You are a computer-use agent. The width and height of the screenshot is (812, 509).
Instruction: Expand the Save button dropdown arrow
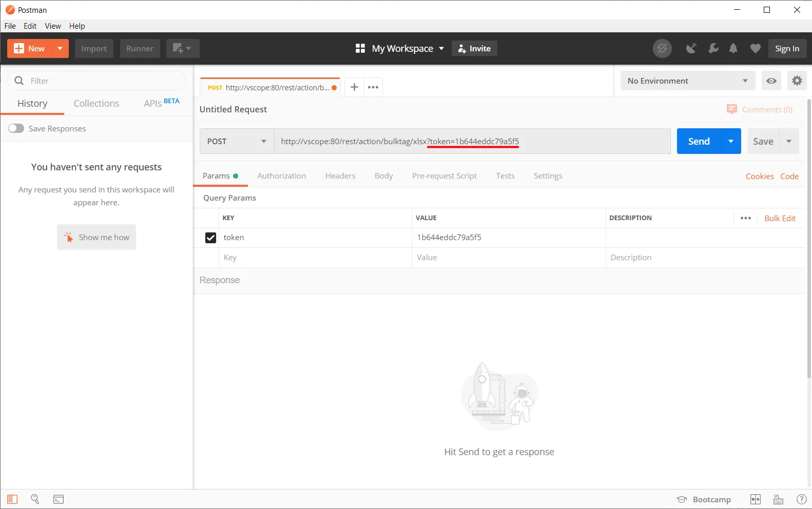(789, 141)
